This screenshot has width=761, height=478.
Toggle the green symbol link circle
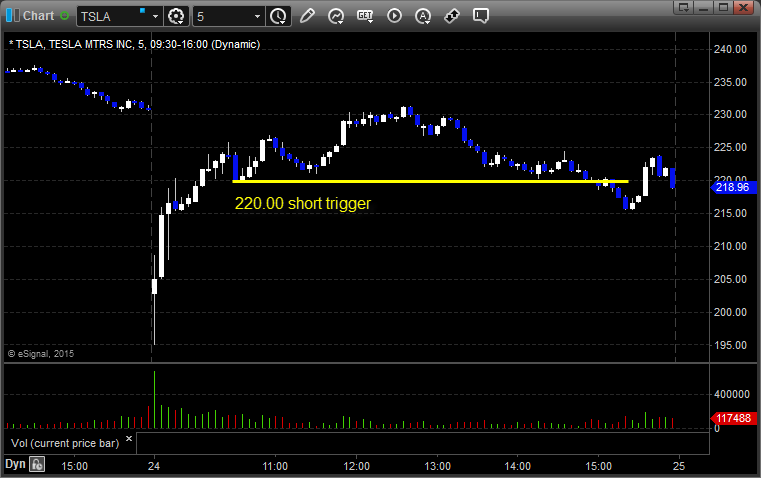[65, 16]
